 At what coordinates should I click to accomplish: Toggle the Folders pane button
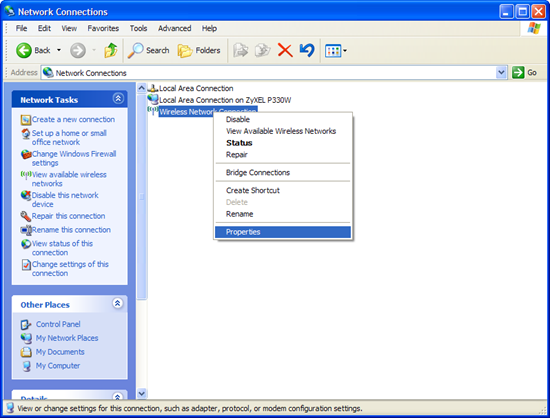[x=199, y=50]
